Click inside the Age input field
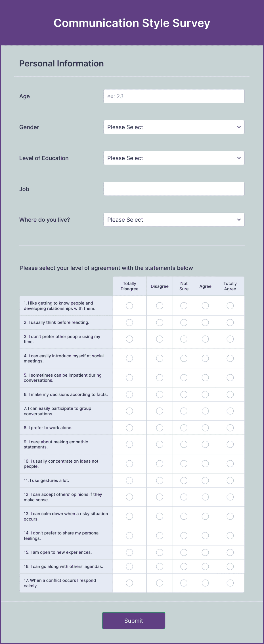Screen dimensions: 264x644 point(174,96)
